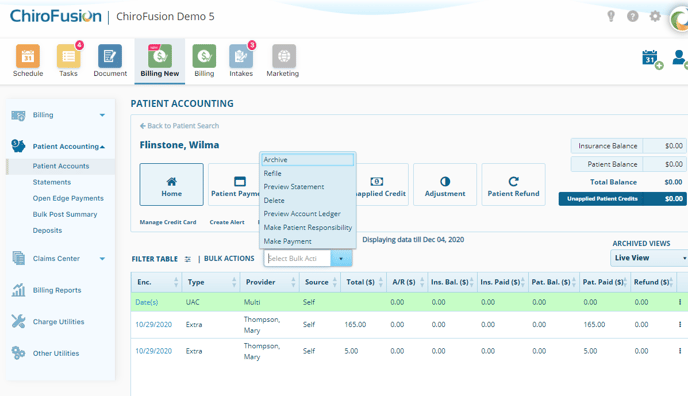Viewport: 688px width, 396px height.
Task: Open the Create Alert link
Action: tap(227, 222)
